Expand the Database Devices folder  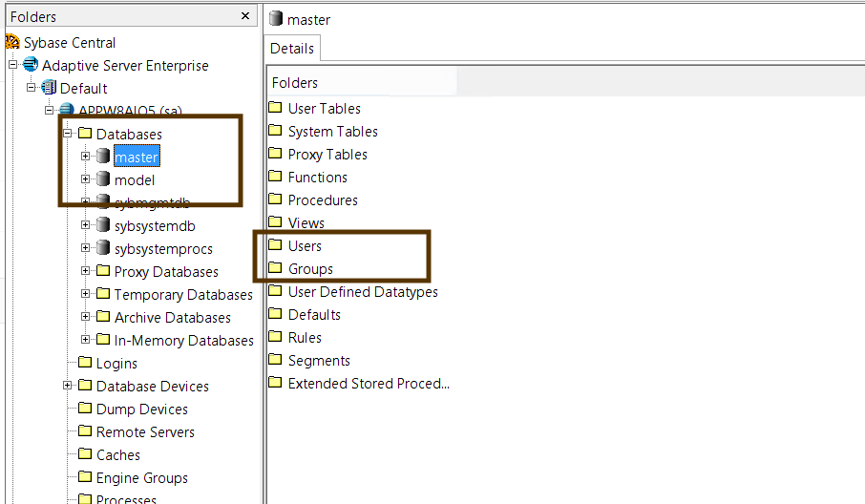click(67, 385)
